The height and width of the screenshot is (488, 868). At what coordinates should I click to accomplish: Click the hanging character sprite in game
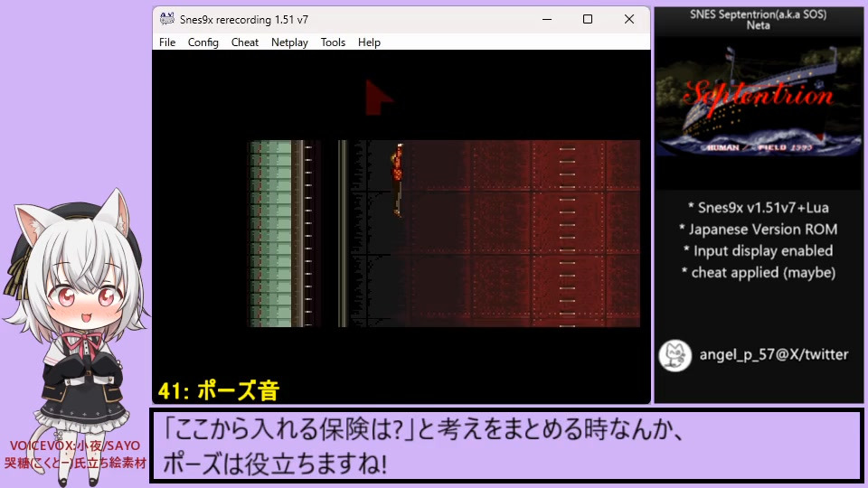coord(398,180)
